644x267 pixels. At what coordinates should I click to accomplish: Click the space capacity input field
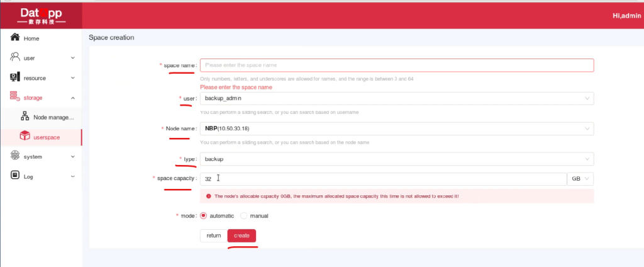383,179
